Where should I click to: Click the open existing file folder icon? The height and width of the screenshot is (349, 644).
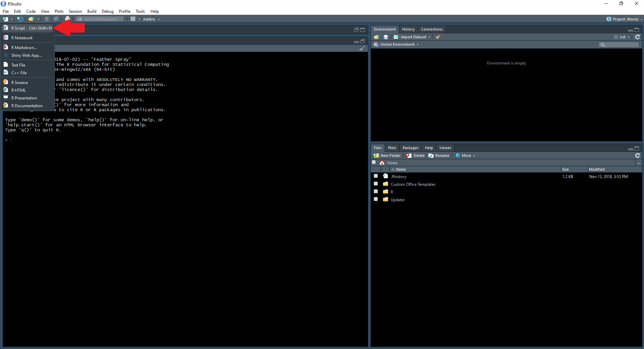pyautogui.click(x=31, y=19)
